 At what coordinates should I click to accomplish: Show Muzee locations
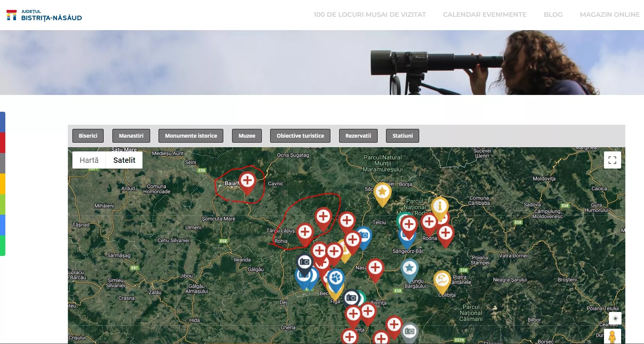tap(247, 136)
